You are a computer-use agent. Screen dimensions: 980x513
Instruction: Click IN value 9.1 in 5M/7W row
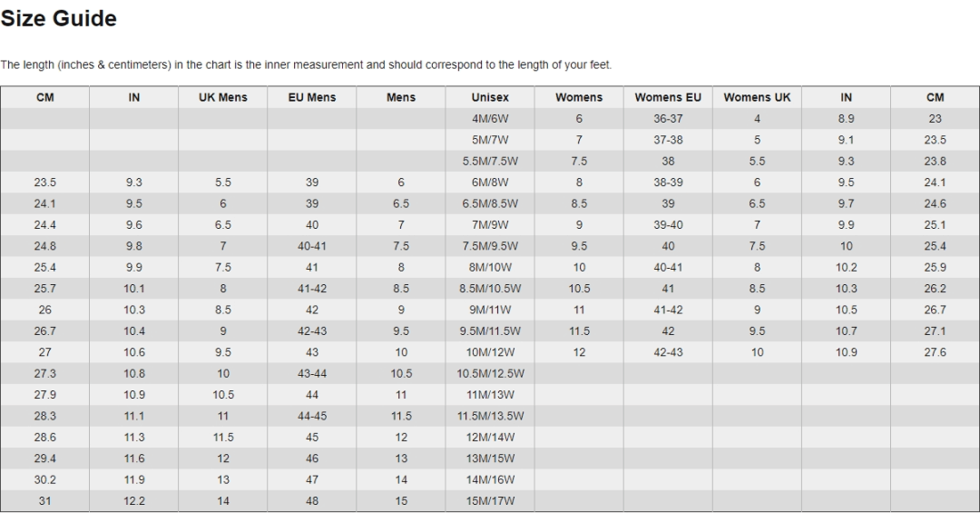[x=846, y=140]
